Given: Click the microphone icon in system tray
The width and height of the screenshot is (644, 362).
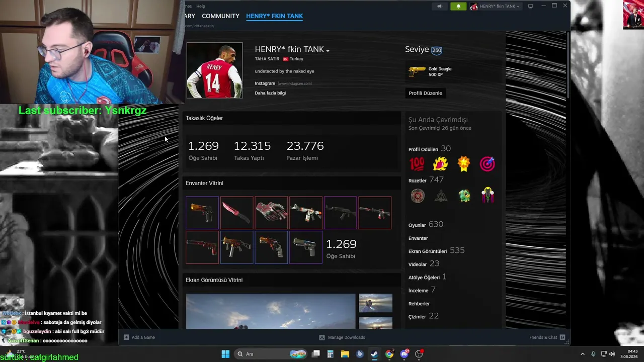Looking at the screenshot, I should (593, 354).
